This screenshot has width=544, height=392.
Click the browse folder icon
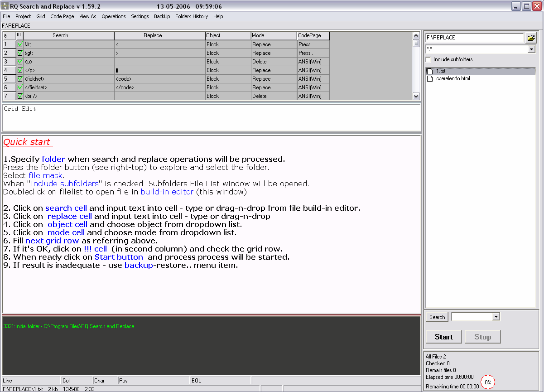pos(531,38)
